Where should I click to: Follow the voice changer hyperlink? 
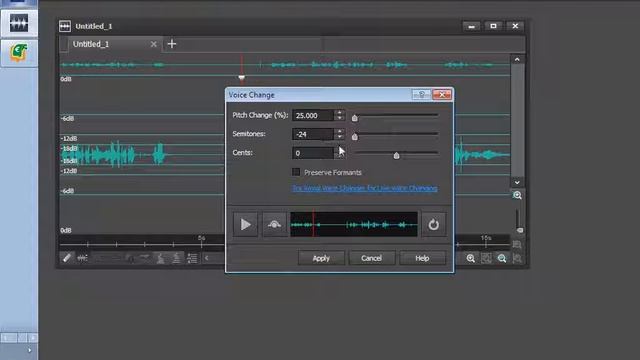tap(365, 188)
